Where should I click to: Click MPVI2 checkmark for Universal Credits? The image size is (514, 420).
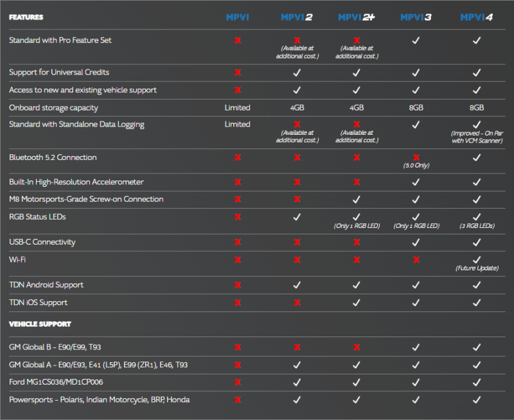(296, 73)
